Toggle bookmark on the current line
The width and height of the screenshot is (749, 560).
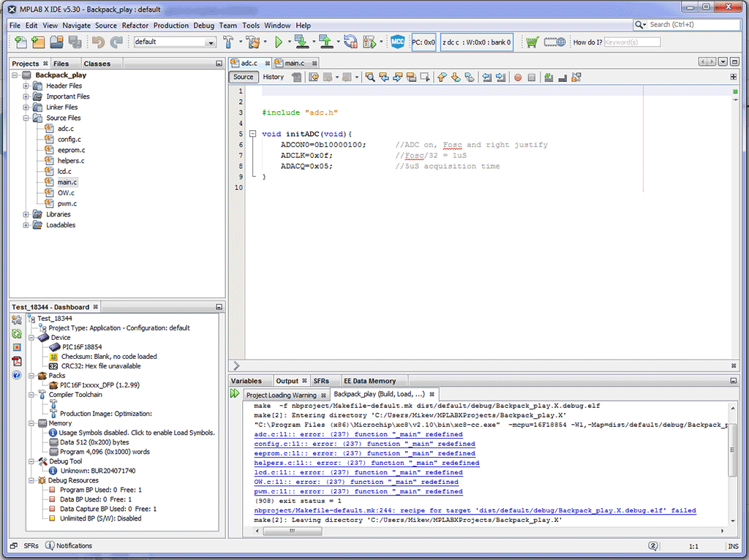[x=470, y=77]
